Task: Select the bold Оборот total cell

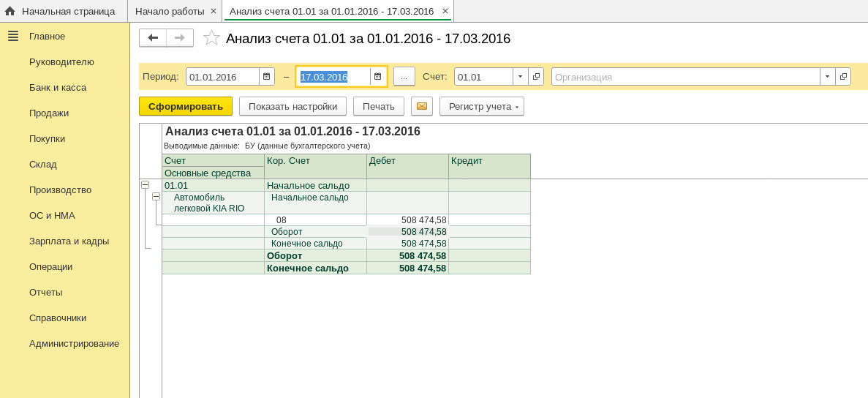Action: (315, 256)
